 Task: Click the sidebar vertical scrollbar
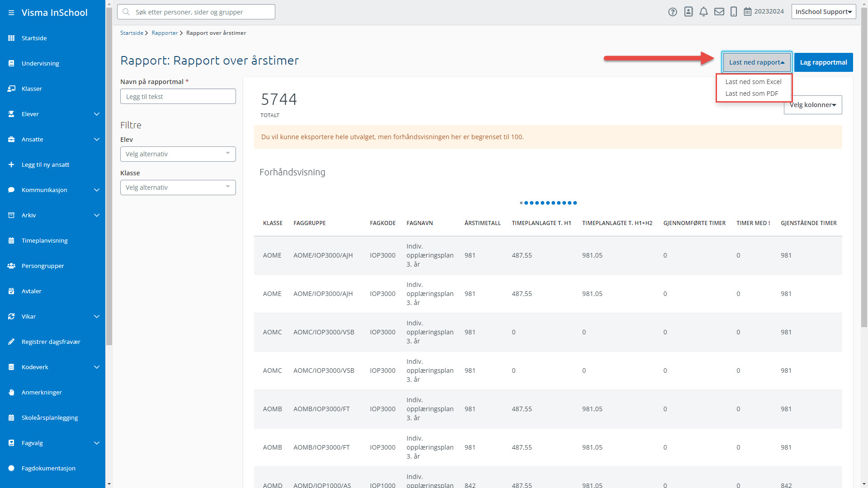click(109, 176)
